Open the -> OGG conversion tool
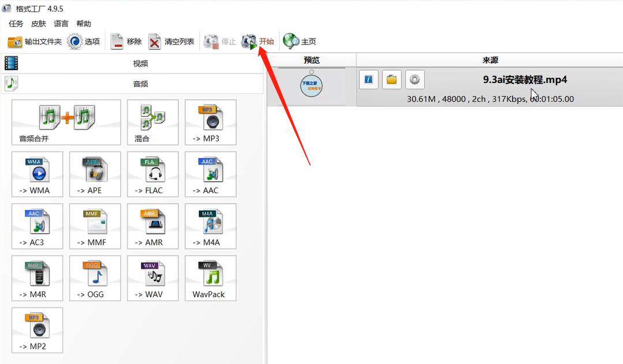The width and height of the screenshot is (623, 364). click(95, 278)
